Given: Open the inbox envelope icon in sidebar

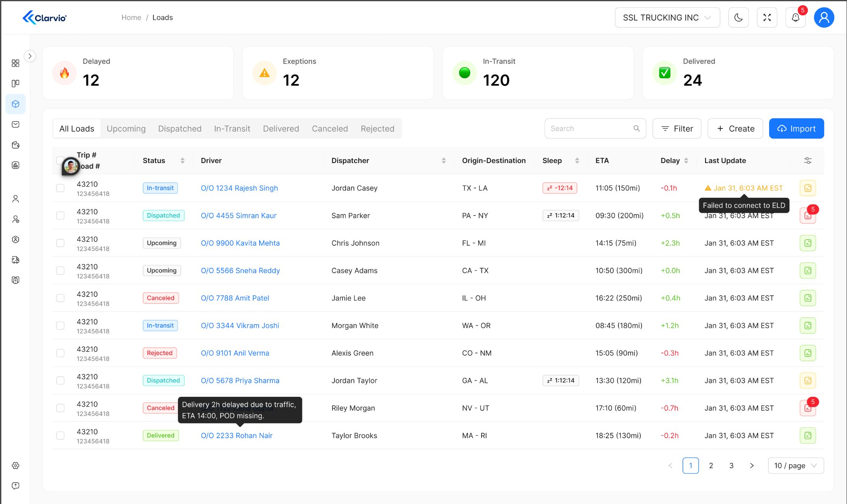Looking at the screenshot, I should [15, 124].
